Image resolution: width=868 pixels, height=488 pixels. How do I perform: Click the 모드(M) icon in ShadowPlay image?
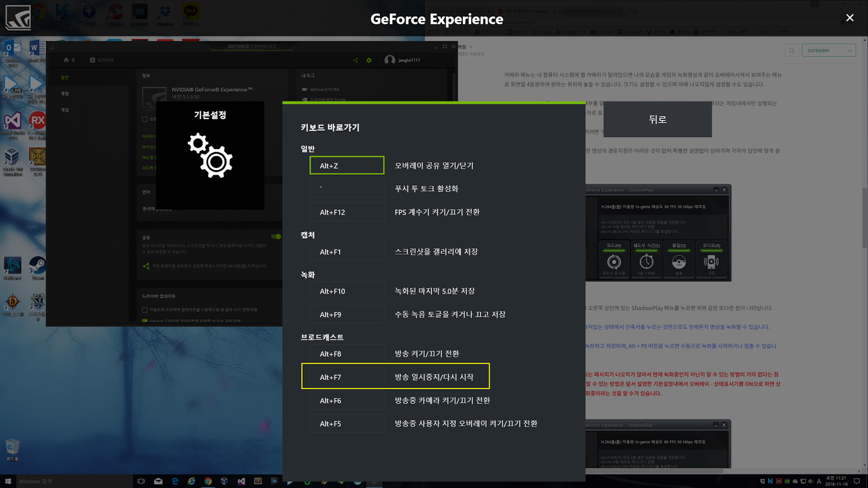tap(614, 262)
